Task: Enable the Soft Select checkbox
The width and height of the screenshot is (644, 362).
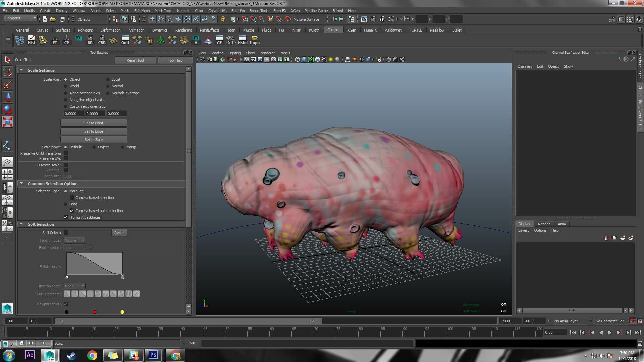Action: pos(66,232)
